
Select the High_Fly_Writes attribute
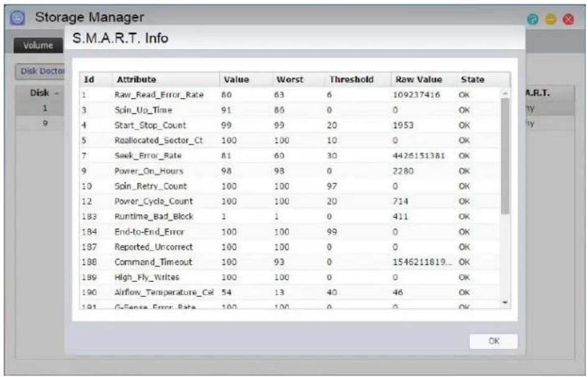point(147,277)
